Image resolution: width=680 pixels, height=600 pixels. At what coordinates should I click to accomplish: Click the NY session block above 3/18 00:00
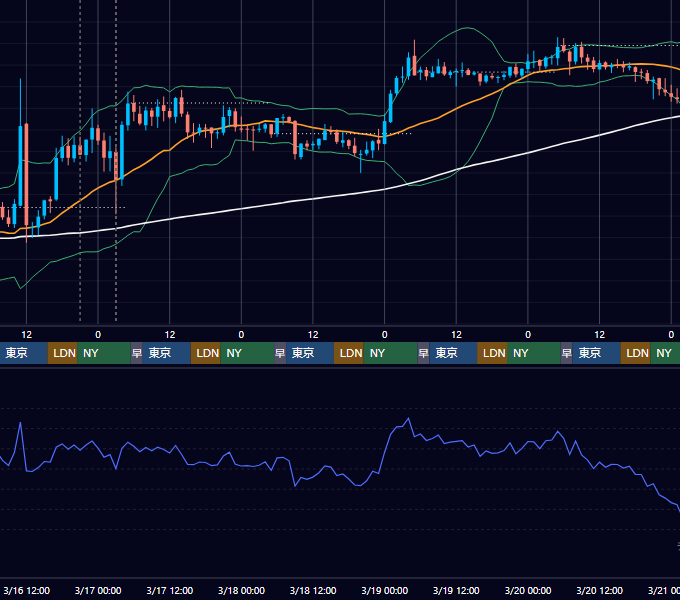247,353
